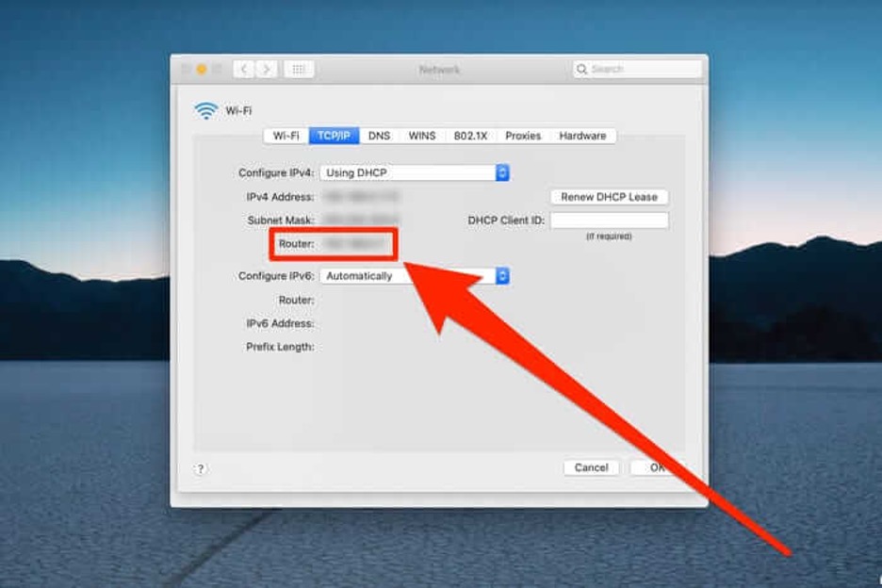Switch to the Wi-Fi tab

click(x=286, y=136)
